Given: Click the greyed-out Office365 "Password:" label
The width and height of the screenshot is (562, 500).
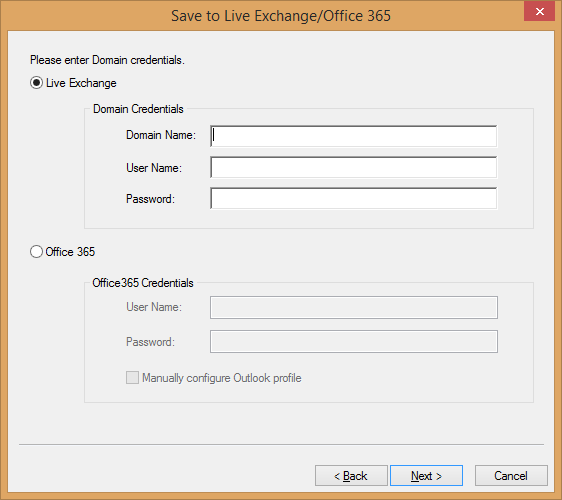Looking at the screenshot, I should (150, 342).
